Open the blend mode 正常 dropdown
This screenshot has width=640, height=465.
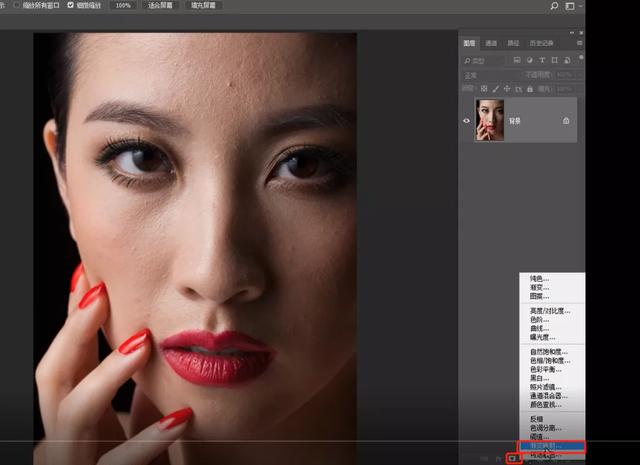(x=490, y=75)
